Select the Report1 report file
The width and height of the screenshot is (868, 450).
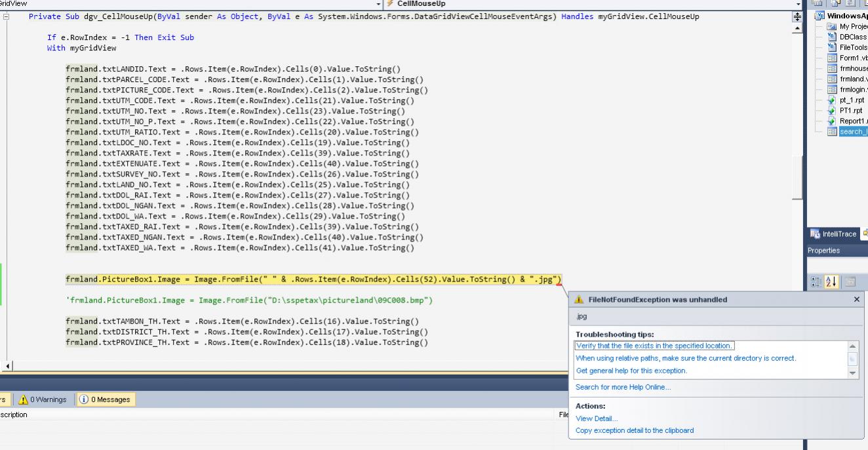coord(847,121)
